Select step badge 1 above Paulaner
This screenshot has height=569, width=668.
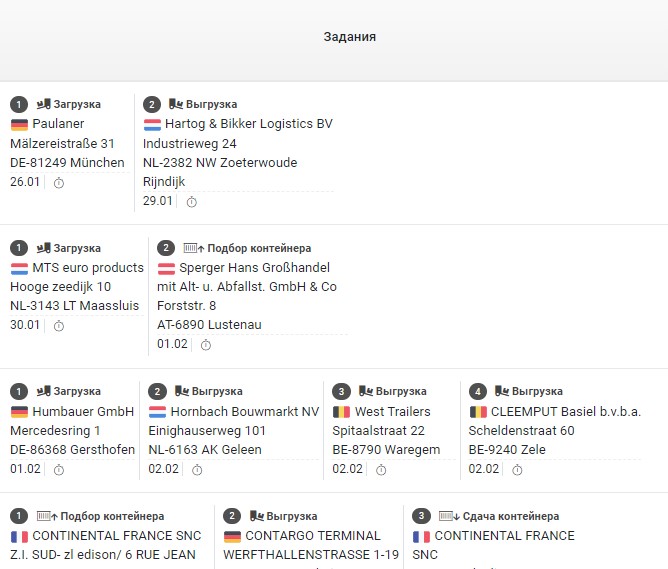pos(19,104)
